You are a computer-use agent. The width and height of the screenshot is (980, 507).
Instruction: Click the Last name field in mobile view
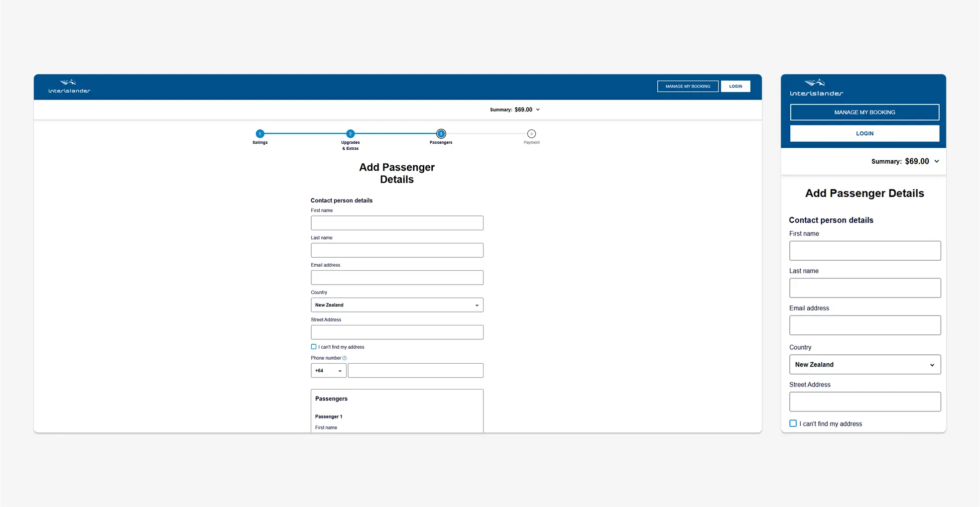pyautogui.click(x=865, y=288)
